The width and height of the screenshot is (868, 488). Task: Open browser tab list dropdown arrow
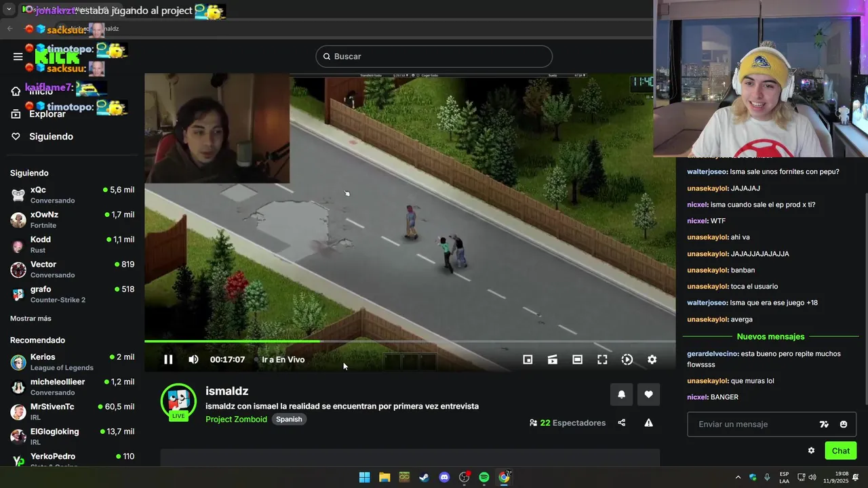9,9
